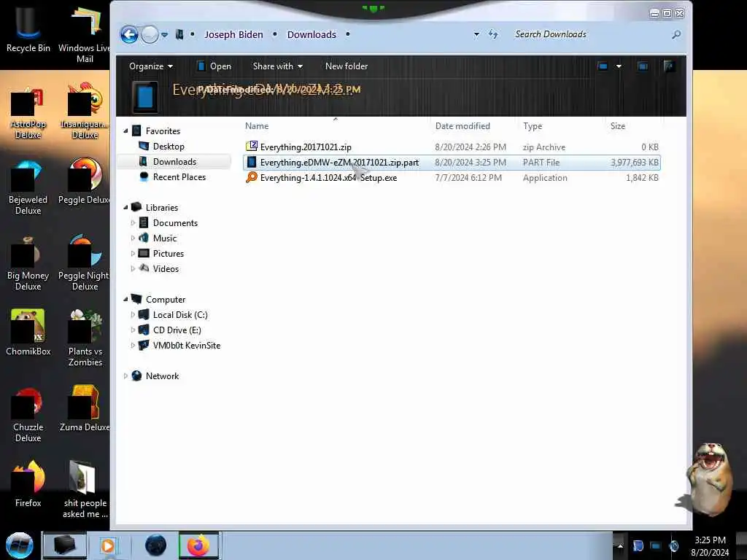Click the zip archive file icon
Screen dimensions: 747x560
252,146
